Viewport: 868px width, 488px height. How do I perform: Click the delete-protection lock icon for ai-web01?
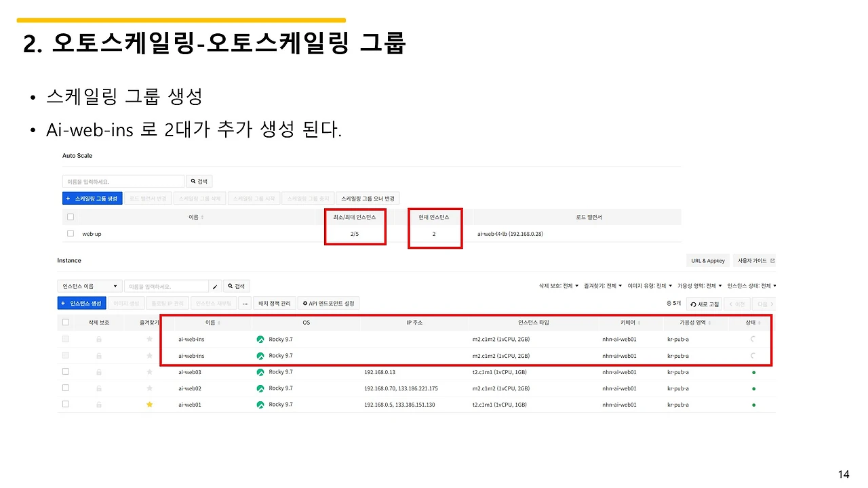99,405
